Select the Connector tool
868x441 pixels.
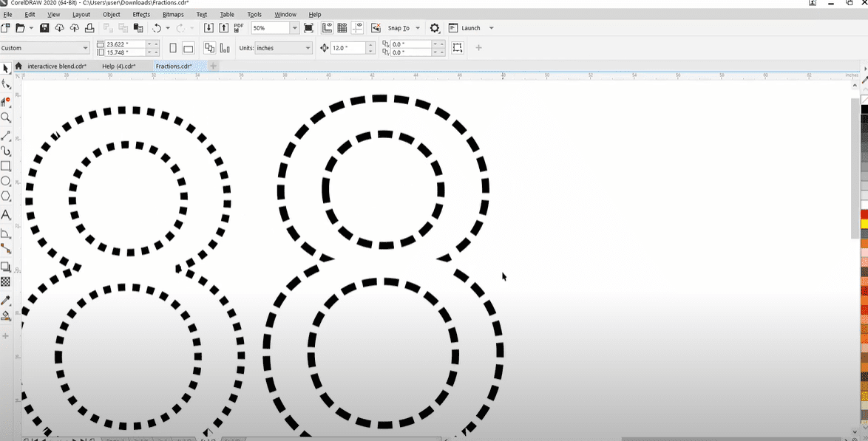(5, 248)
